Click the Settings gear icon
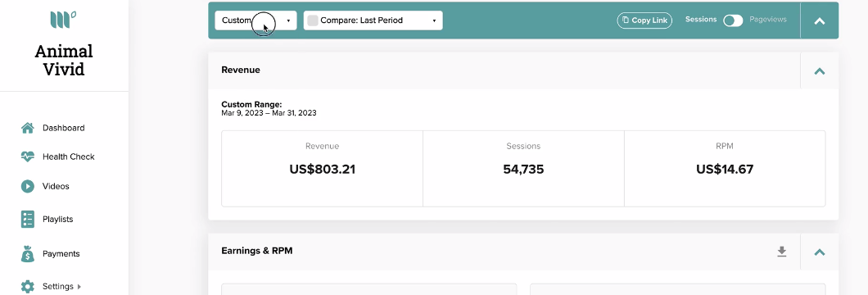 point(28,287)
